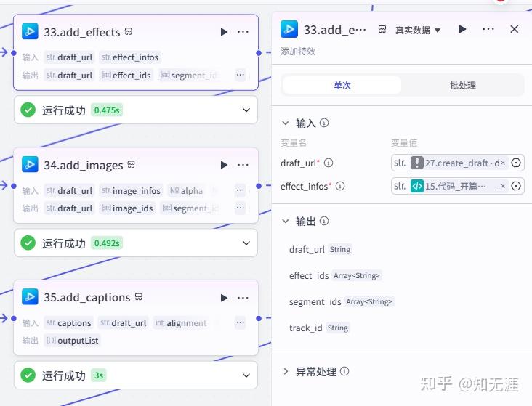Switch to the 单次 tab
The image size is (532, 406).
tap(342, 85)
